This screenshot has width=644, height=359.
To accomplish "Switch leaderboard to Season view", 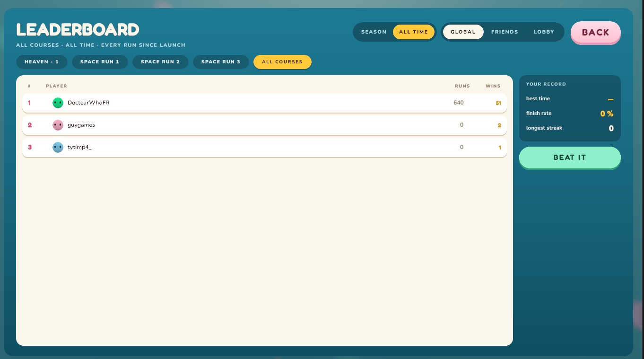I will [374, 32].
